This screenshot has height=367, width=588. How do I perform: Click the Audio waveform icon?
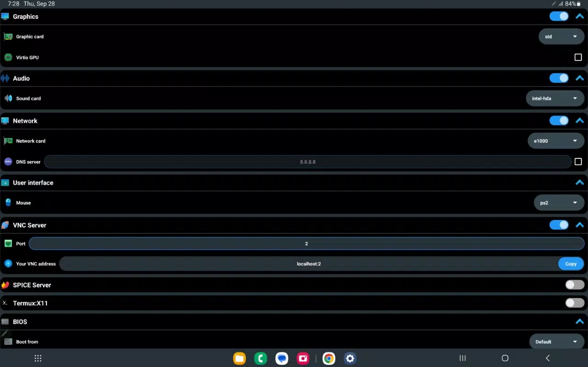tap(5, 79)
